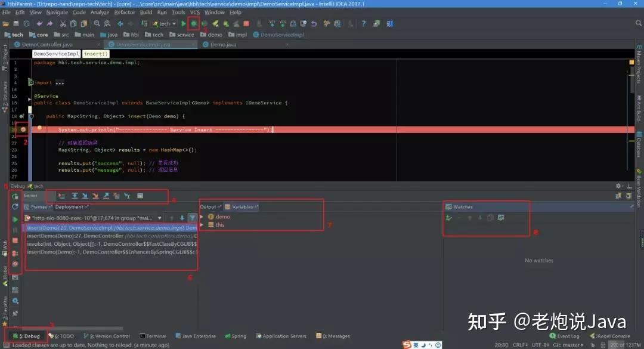Toggle the frames filter funnel icon

[193, 218]
